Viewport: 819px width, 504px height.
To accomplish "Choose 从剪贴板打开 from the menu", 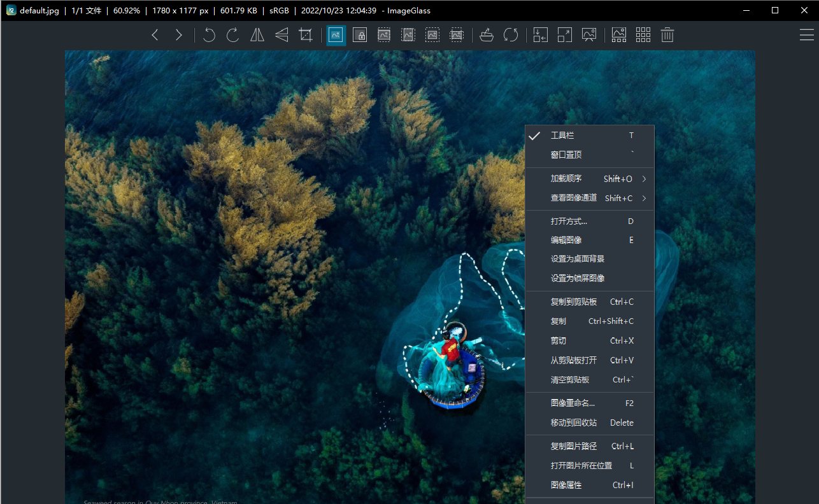I will (590, 360).
